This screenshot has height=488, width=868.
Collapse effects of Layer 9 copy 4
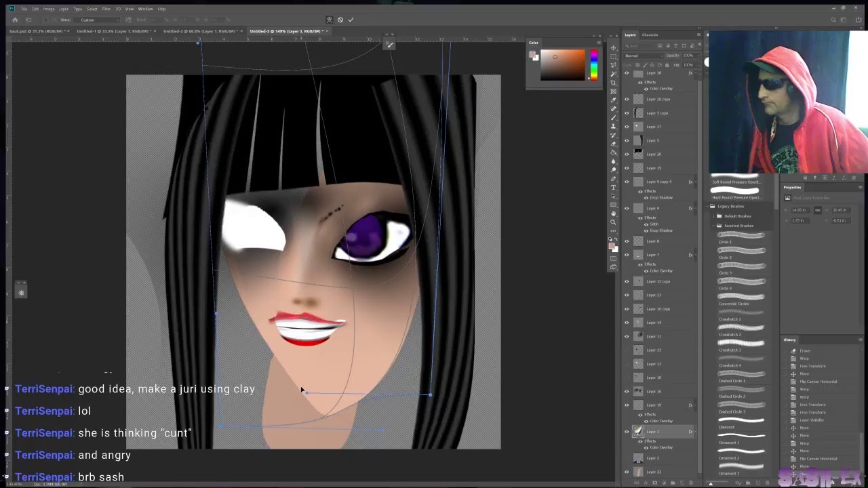[x=696, y=182]
